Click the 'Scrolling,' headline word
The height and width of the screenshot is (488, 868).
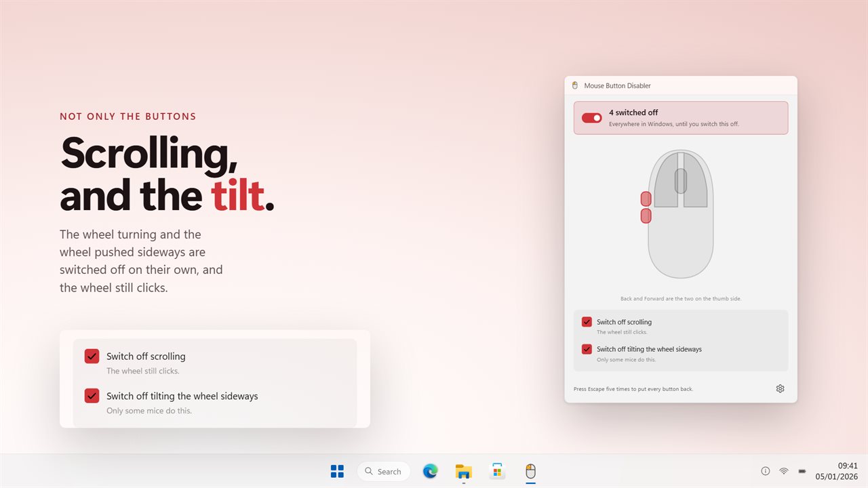coord(149,153)
